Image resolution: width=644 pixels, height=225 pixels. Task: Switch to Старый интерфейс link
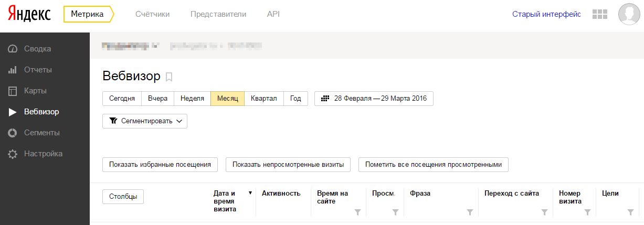(x=546, y=14)
